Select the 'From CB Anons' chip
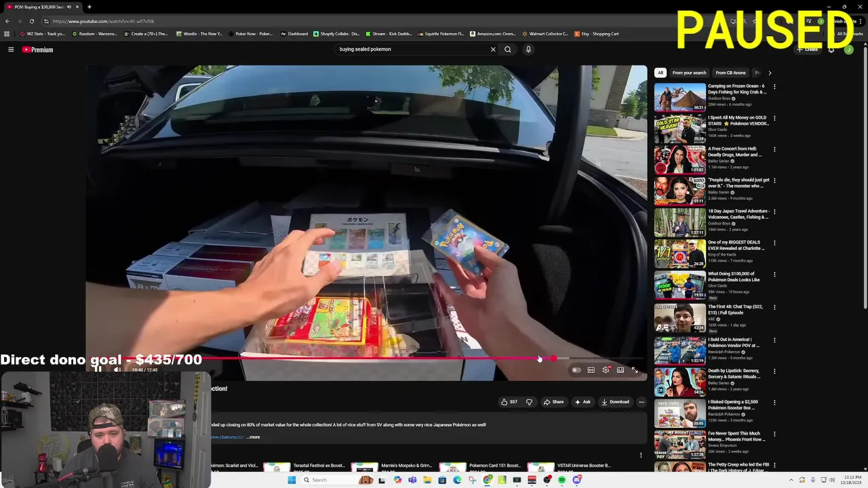 point(730,73)
